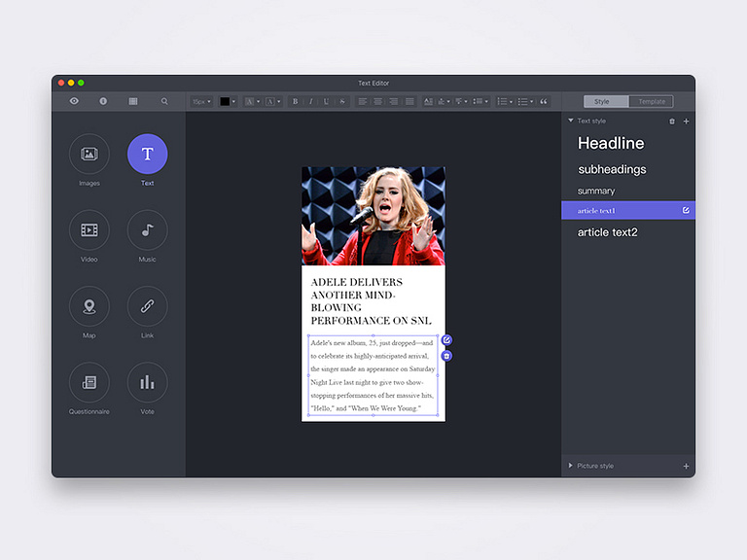Viewport: 747px width, 560px height.
Task: Toggle underline formatting
Action: click(327, 101)
